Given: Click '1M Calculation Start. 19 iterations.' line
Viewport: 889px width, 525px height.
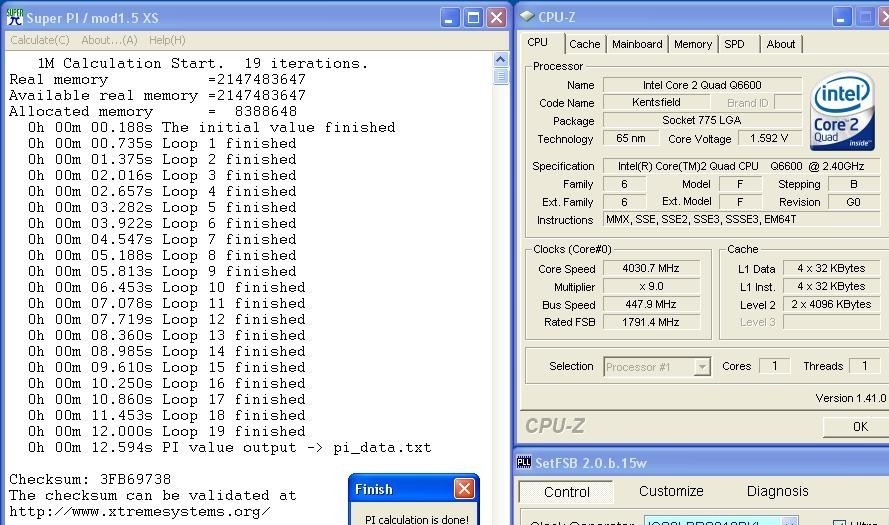Looking at the screenshot, I should click(x=203, y=63).
